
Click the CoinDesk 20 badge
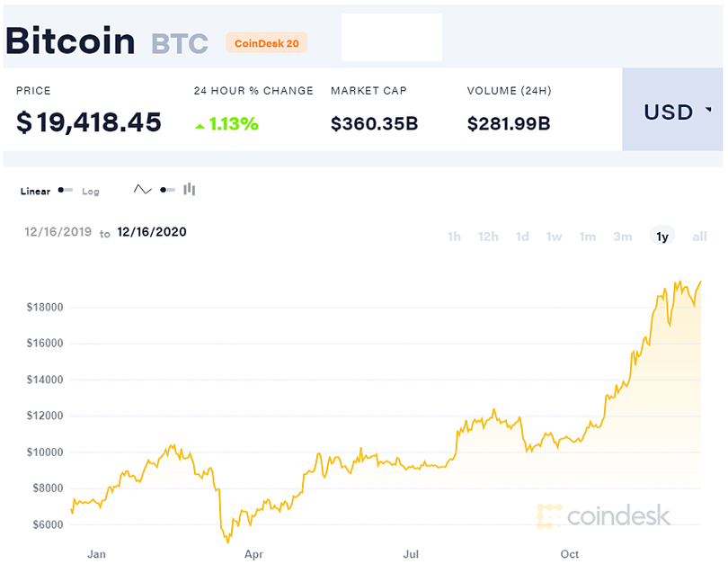tap(266, 42)
